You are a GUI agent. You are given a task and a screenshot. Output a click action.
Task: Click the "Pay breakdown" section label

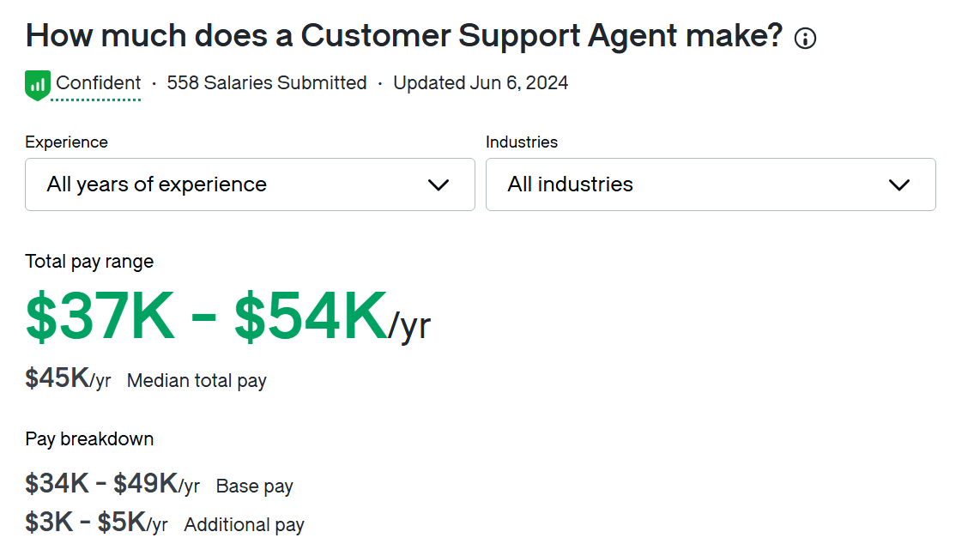[89, 439]
